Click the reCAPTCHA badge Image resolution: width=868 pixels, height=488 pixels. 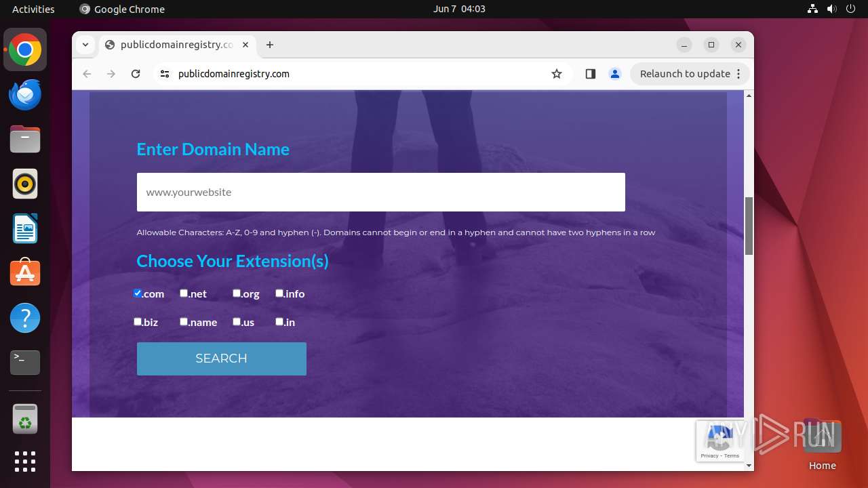[x=720, y=441]
